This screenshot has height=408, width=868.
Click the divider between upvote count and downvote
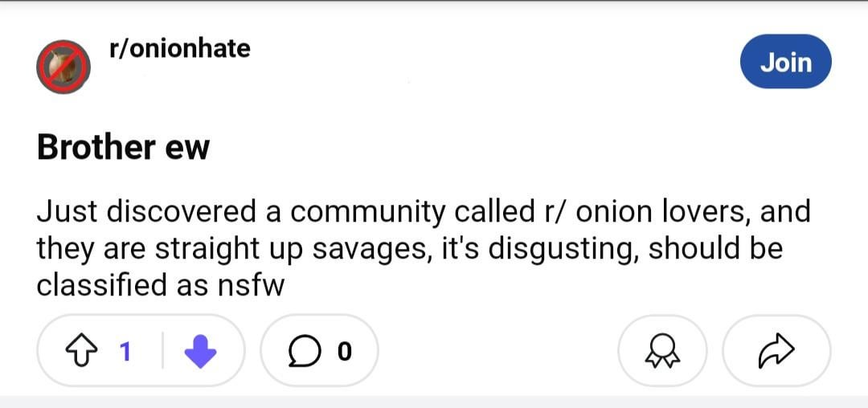162,351
